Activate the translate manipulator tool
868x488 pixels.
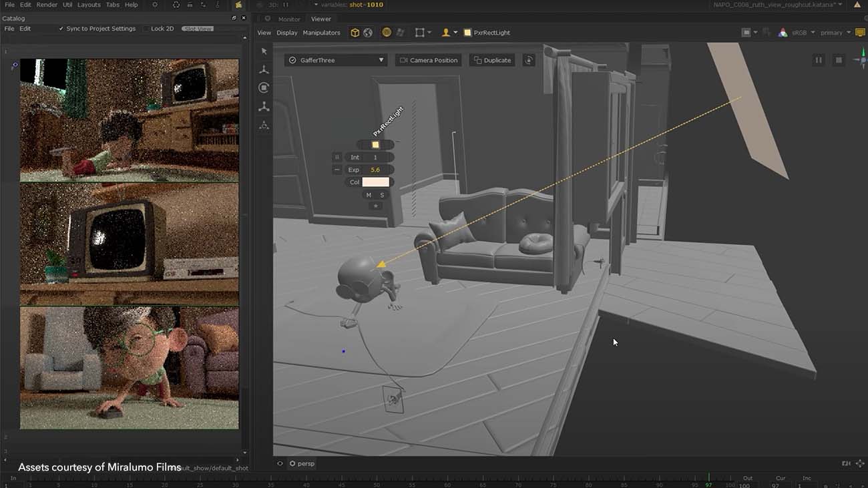click(x=264, y=69)
